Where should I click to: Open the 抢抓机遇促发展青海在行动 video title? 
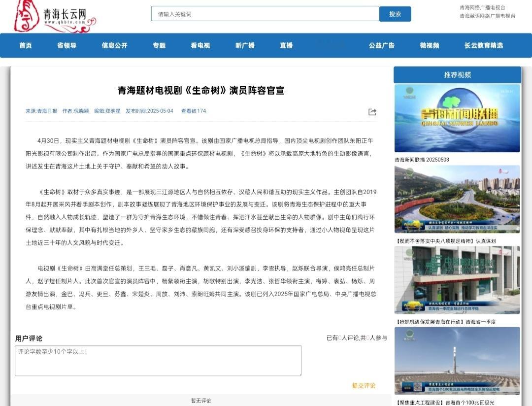[445, 322]
